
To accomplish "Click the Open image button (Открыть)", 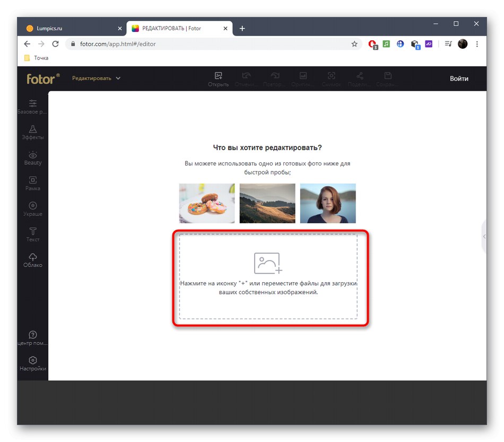I will [218, 79].
